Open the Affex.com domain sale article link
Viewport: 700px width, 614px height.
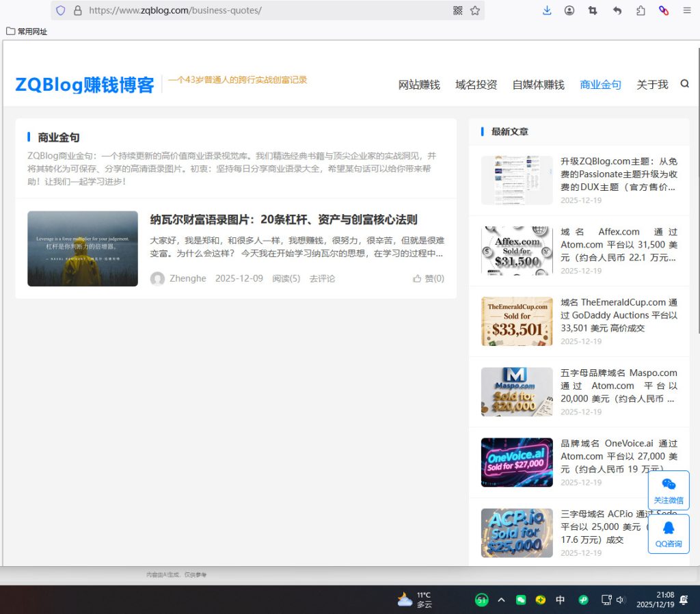point(619,245)
